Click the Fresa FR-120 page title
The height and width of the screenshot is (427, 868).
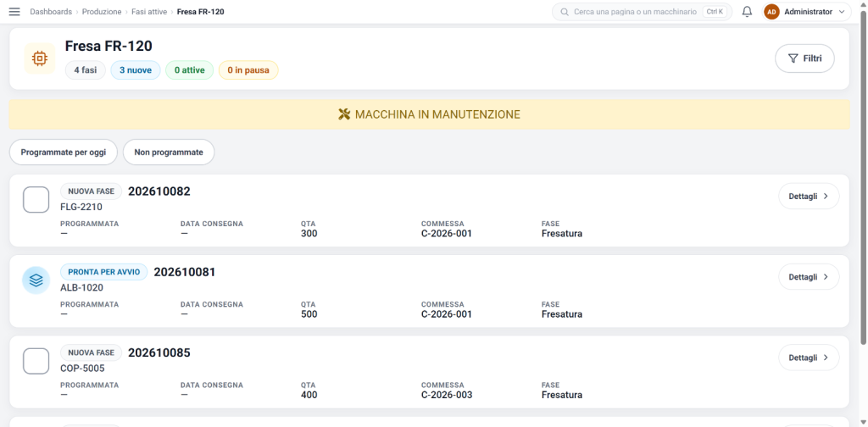108,46
